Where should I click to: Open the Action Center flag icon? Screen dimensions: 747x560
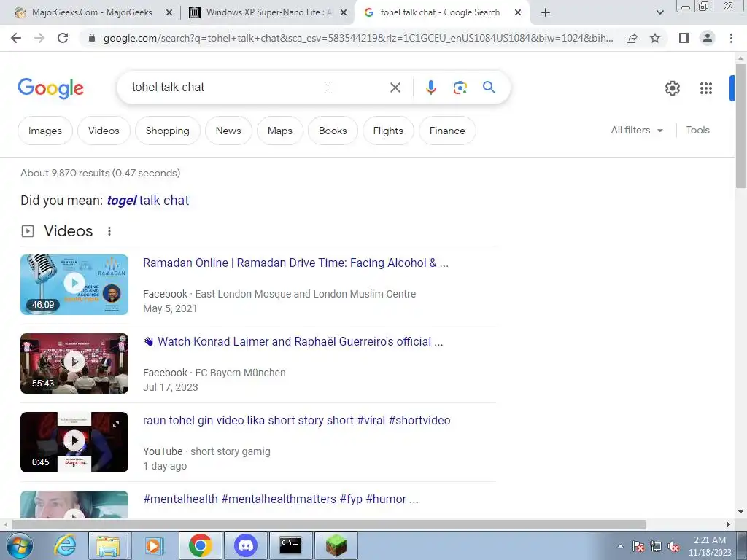pos(638,546)
